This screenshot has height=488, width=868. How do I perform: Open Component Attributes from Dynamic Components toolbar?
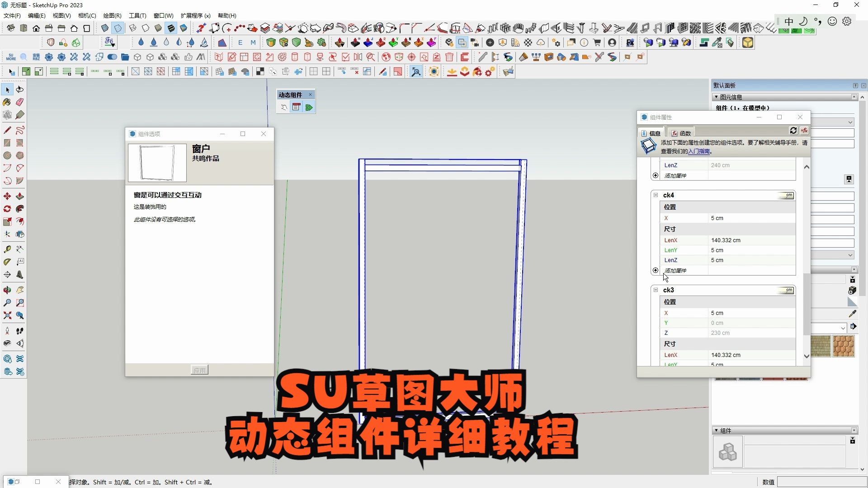click(x=309, y=107)
